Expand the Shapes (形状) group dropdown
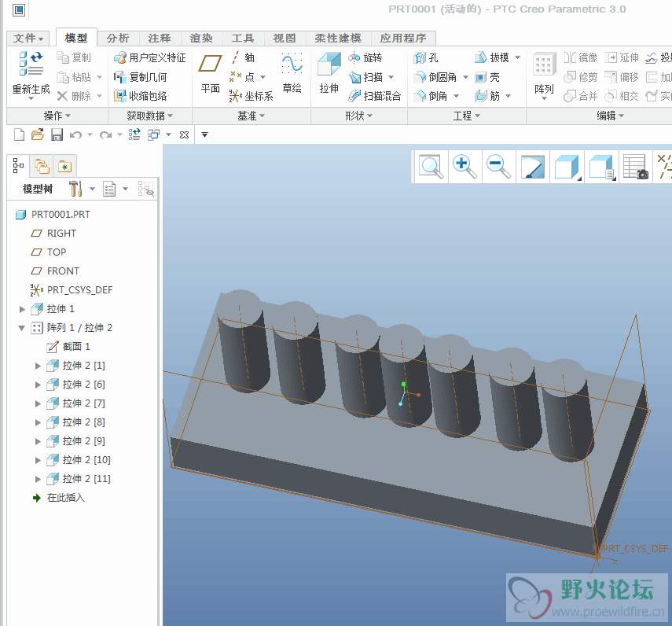672x626 pixels. 358,116
